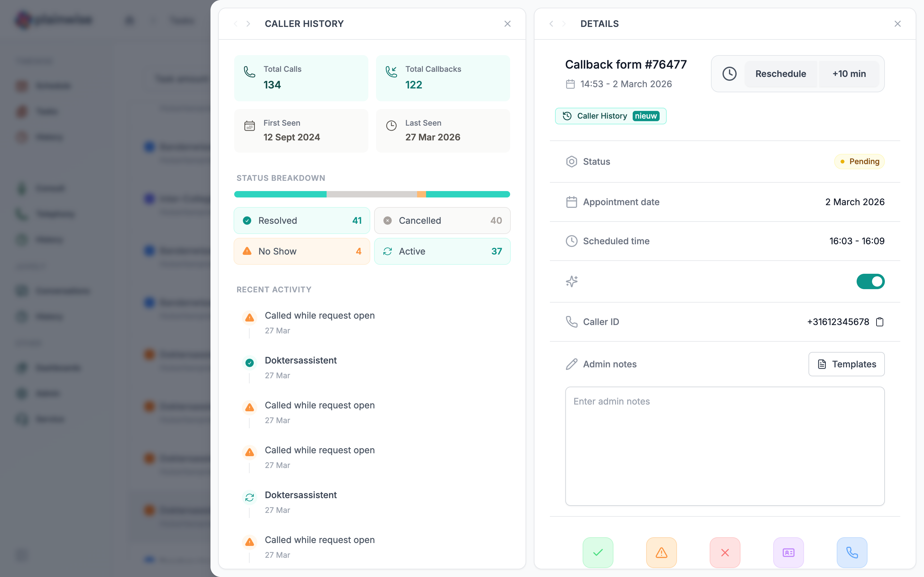Click the status breakdown progress bar
The width and height of the screenshot is (924, 577).
click(x=372, y=194)
